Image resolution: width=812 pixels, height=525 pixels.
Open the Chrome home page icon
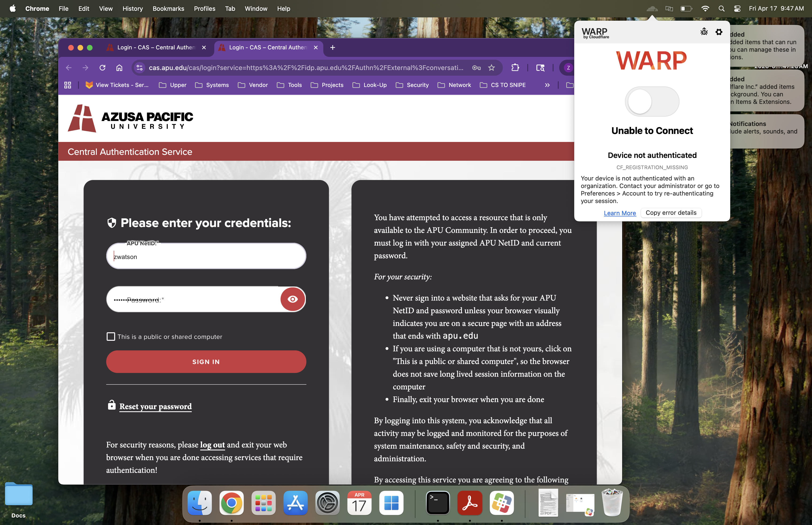(119, 67)
